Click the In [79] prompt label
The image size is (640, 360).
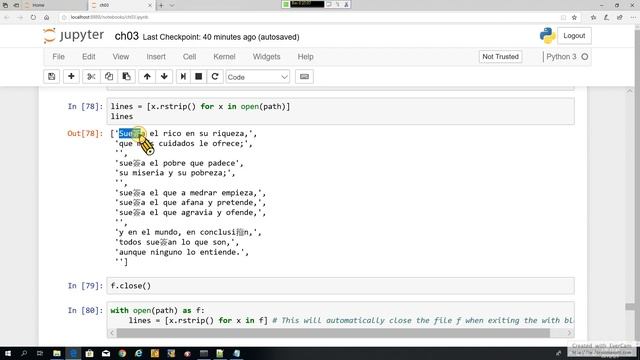[85, 286]
